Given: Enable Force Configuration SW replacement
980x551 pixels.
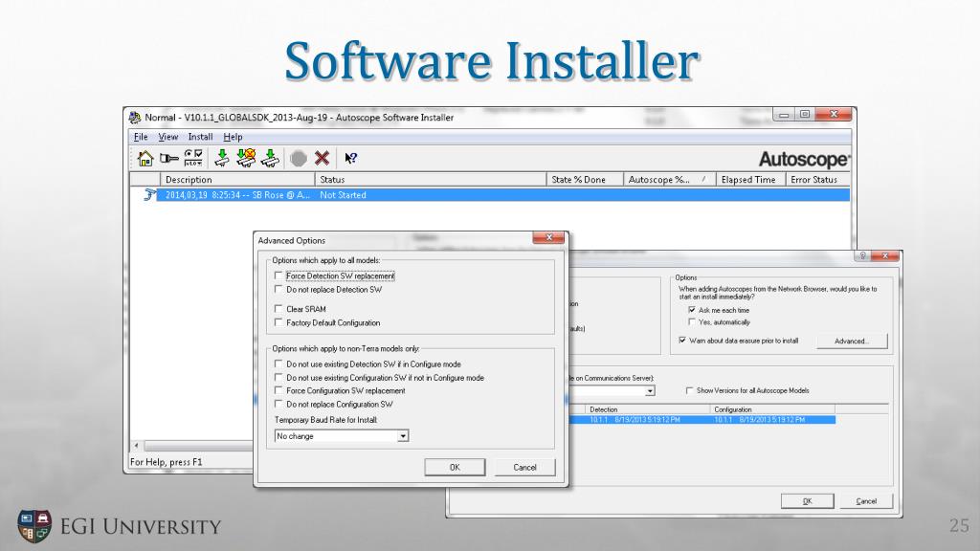Looking at the screenshot, I should pos(278,390).
